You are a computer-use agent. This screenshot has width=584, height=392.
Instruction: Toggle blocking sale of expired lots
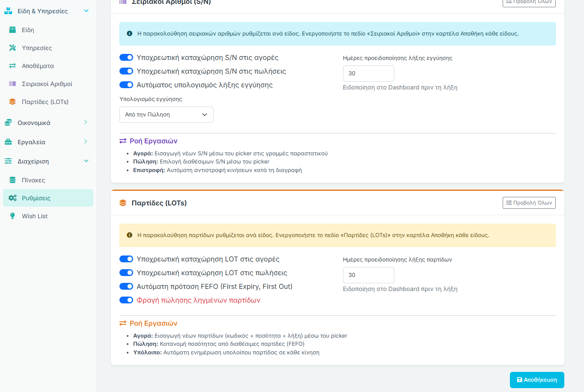pos(126,300)
